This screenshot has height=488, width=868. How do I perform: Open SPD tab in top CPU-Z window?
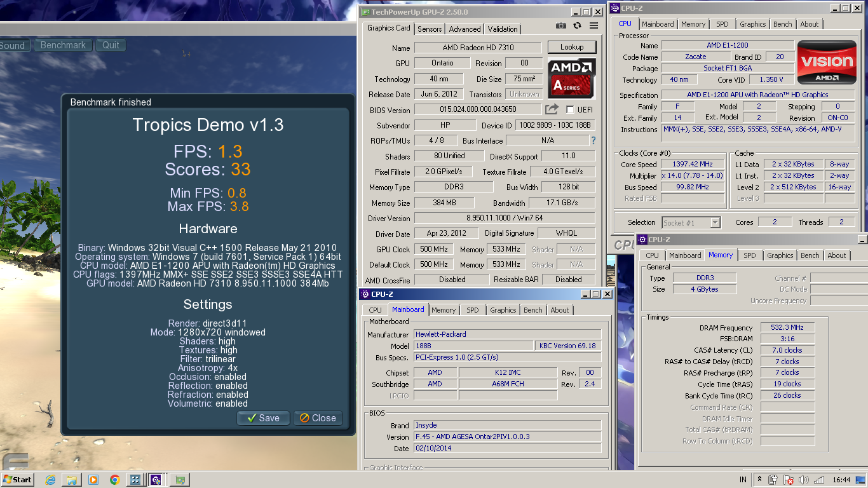click(x=722, y=24)
